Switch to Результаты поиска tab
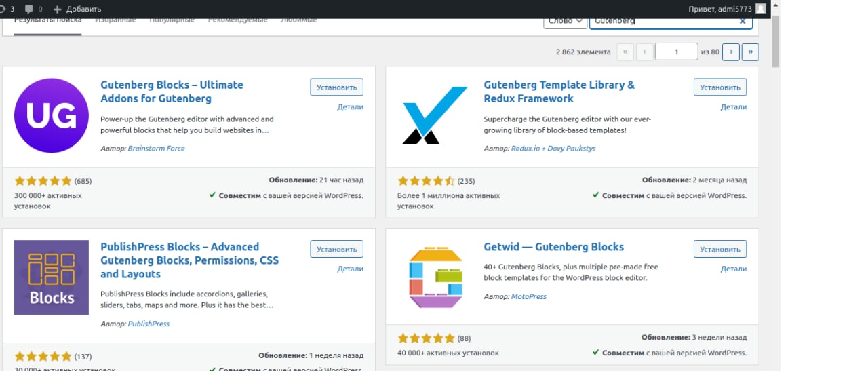868x371 pixels. 47,20
